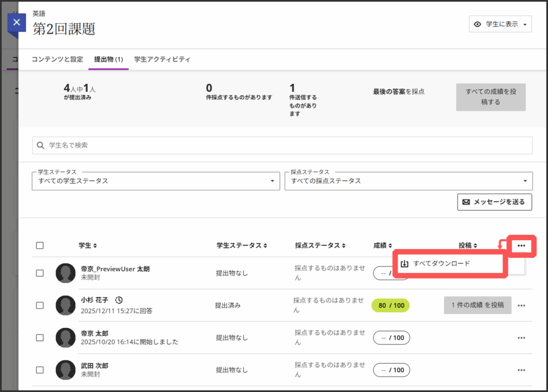Toggle the select-all checkbox in the table header
The width and height of the screenshot is (548, 392).
[40, 245]
